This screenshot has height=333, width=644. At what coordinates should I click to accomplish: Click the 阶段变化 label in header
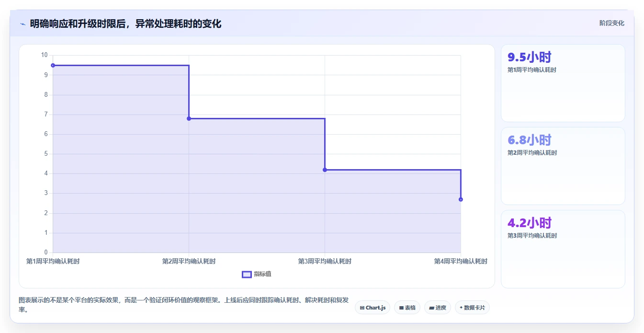611,23
